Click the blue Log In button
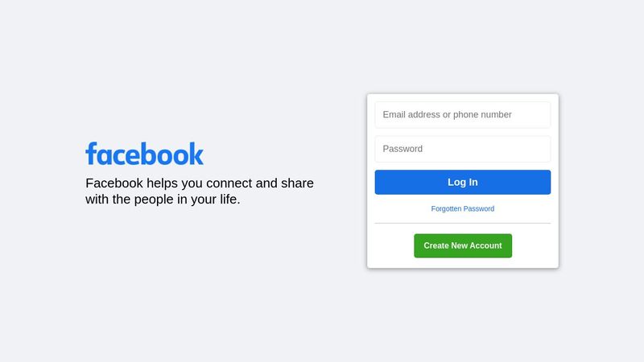The image size is (644, 362). (x=462, y=183)
